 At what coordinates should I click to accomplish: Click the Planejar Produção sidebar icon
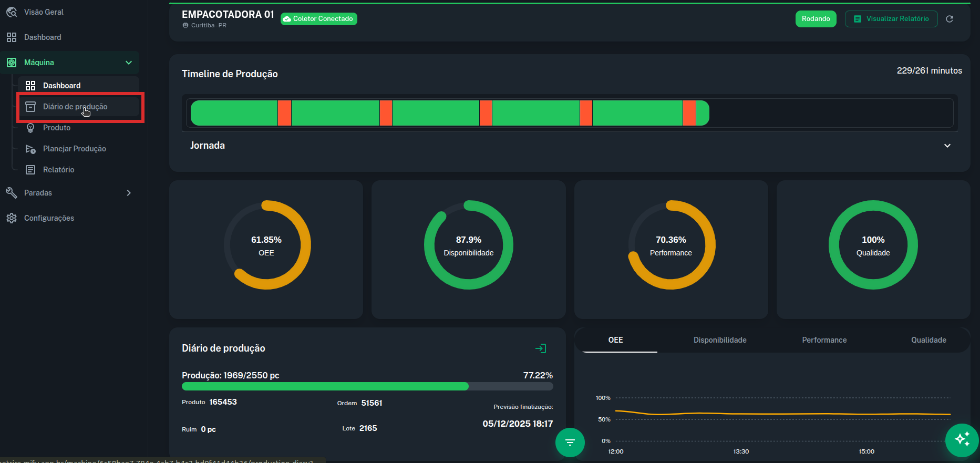[30, 149]
